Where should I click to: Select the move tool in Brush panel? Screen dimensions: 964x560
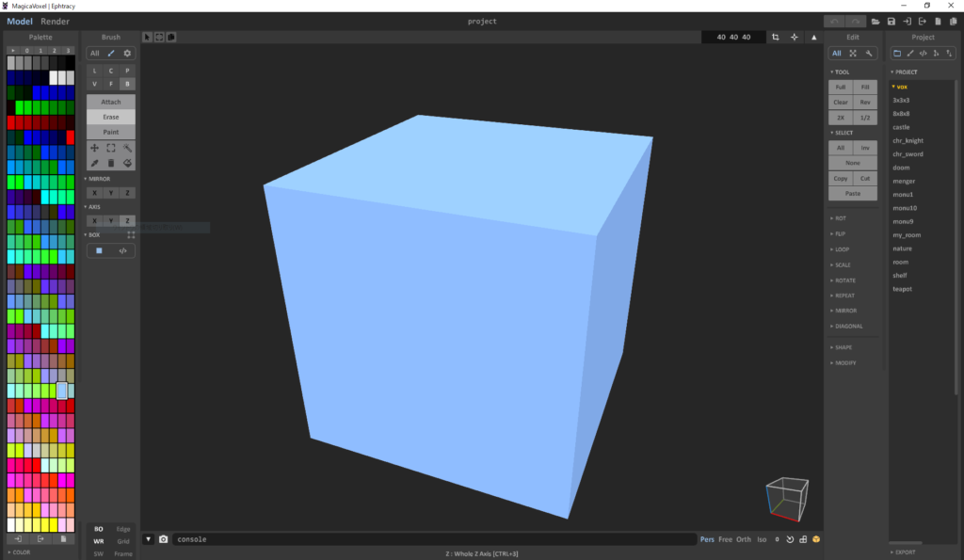point(94,148)
